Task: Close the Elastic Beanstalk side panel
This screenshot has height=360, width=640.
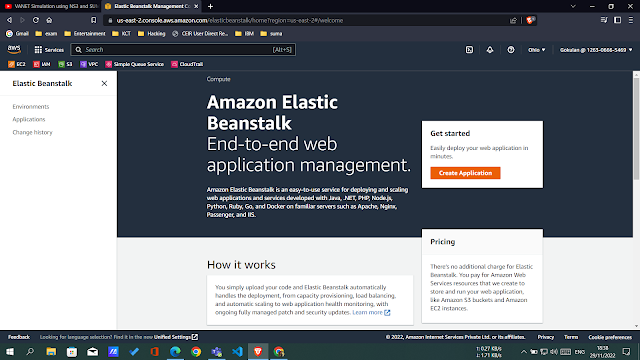Action: pos(104,83)
